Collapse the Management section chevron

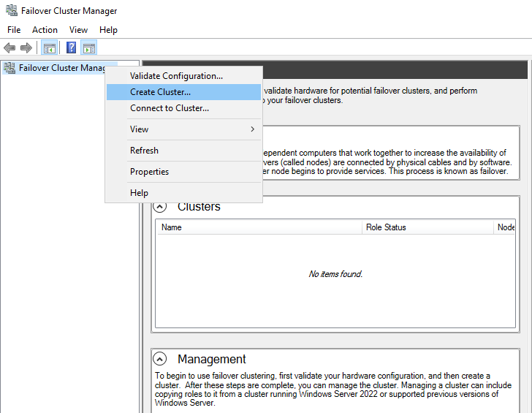(x=159, y=359)
